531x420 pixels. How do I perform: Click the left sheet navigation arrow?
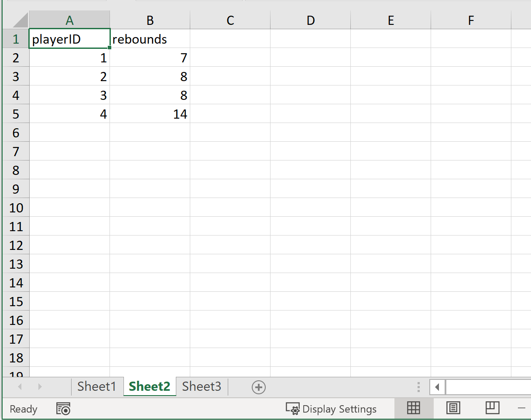point(20,387)
